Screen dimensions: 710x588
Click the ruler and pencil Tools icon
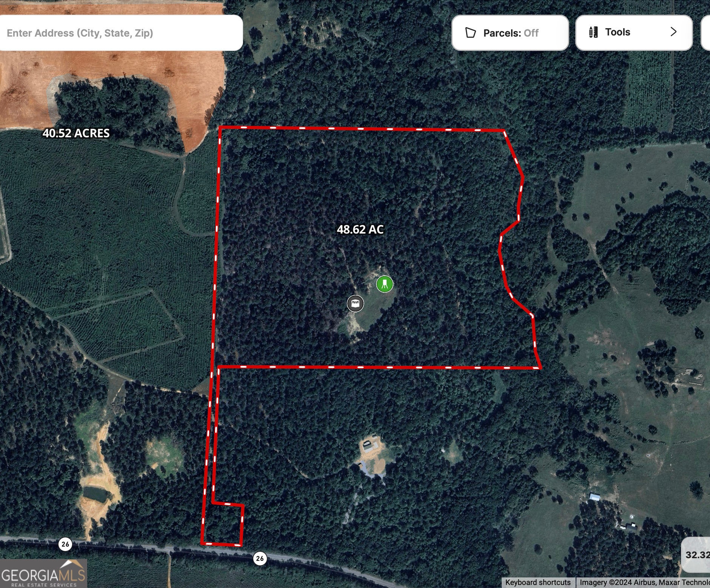point(593,32)
